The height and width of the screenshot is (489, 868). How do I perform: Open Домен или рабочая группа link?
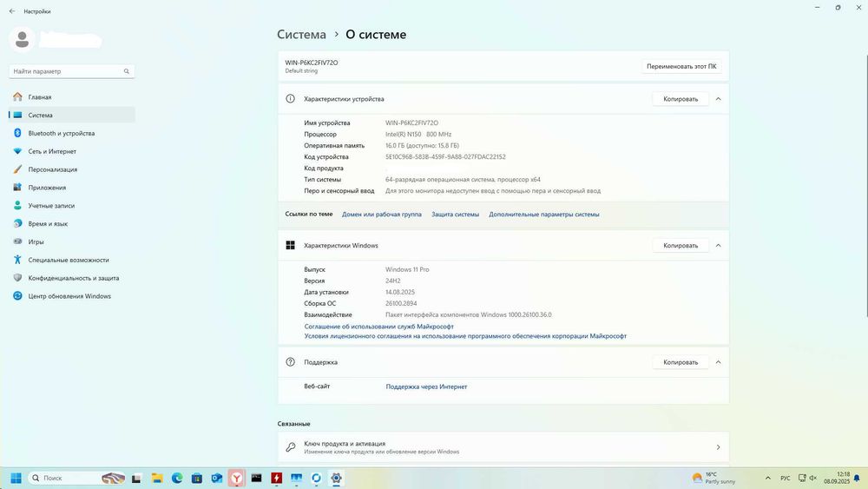[x=381, y=215]
